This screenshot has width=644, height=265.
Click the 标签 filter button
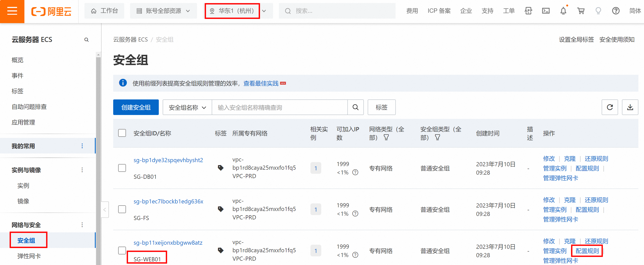(382, 107)
